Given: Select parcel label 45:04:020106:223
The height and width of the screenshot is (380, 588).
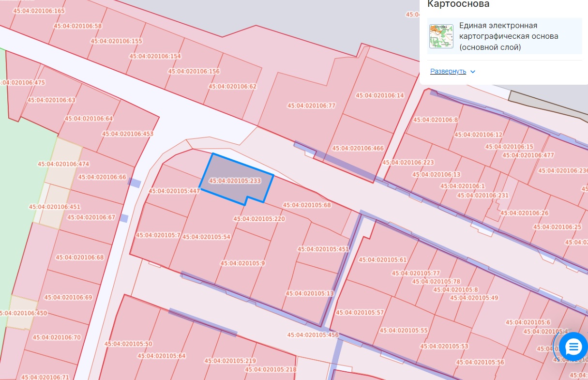Looking at the screenshot, I should 408,162.
